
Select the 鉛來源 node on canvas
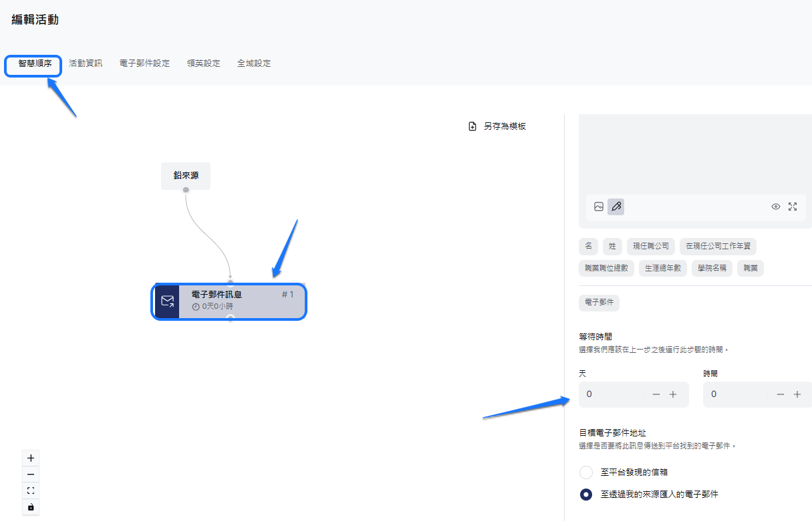coord(186,176)
